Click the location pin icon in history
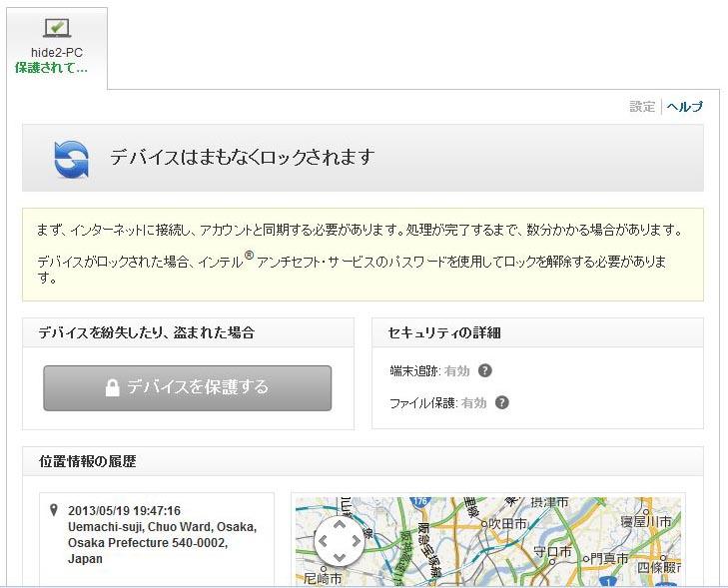The image size is (728, 588). 54,510
